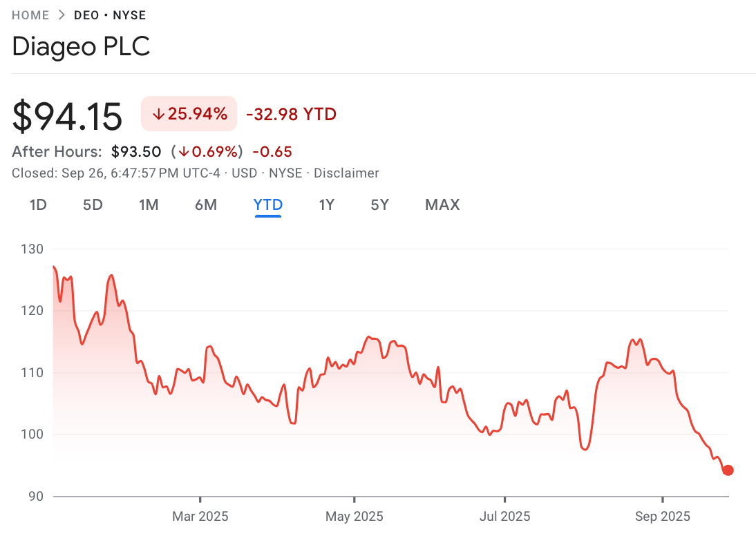Click the red endpoint dot on the chart
The image size is (756, 536).
[728, 470]
